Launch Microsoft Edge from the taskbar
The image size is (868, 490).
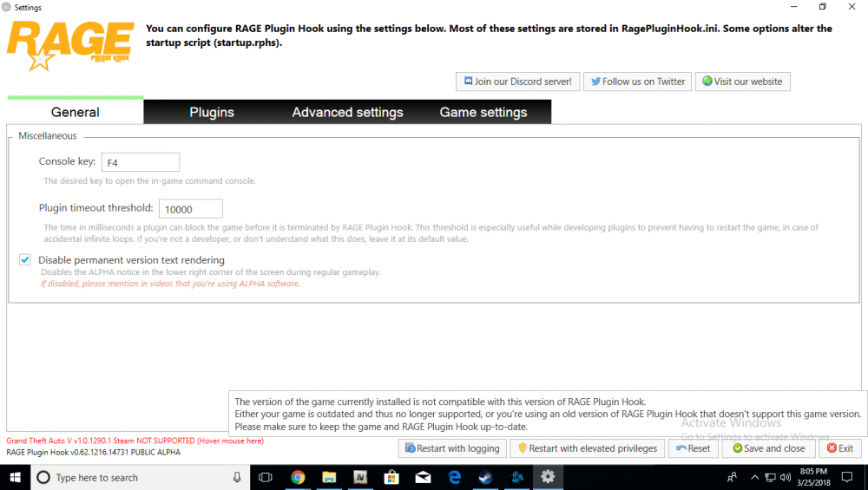coord(455,477)
